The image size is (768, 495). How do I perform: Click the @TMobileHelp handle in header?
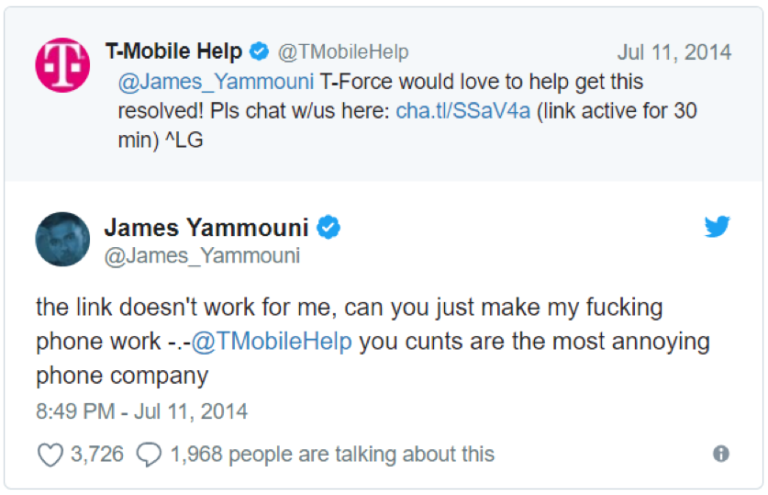click(x=342, y=52)
